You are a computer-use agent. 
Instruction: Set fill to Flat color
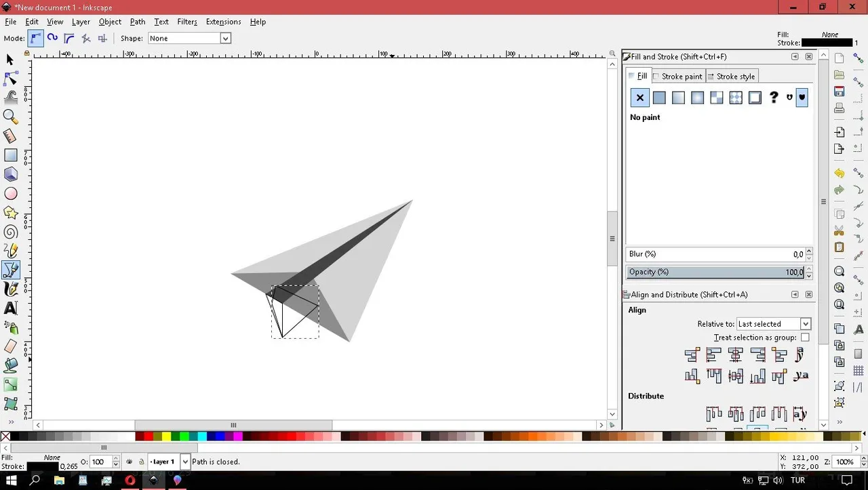(x=659, y=98)
